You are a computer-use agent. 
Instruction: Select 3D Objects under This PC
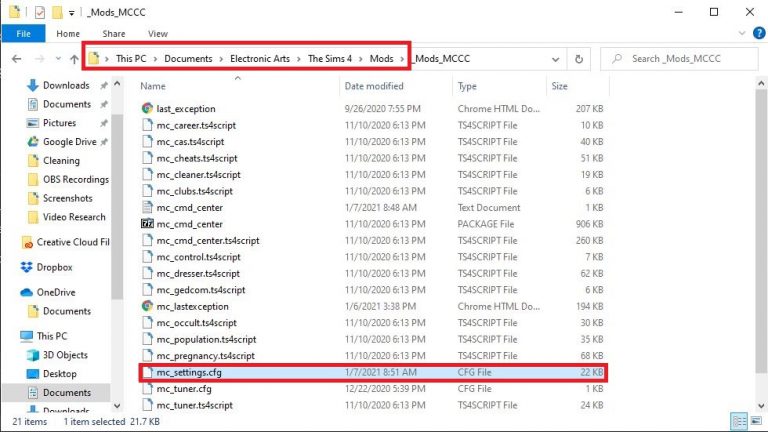(x=65, y=355)
